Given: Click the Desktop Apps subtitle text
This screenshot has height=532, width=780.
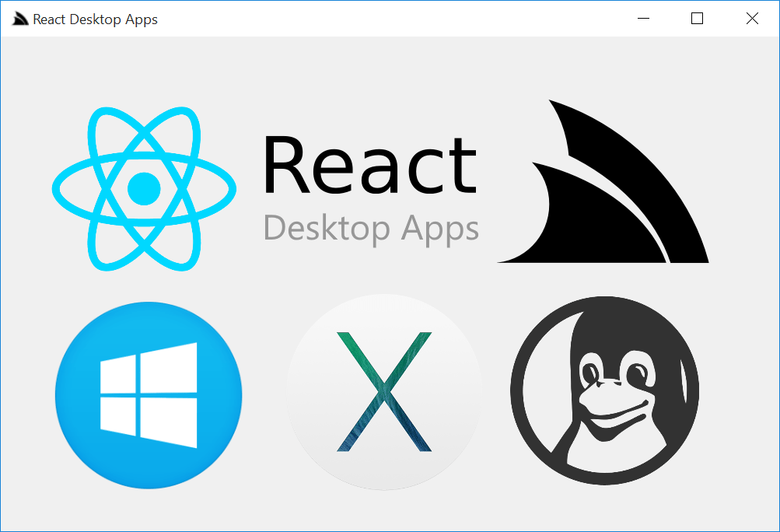Looking at the screenshot, I should click(x=371, y=228).
